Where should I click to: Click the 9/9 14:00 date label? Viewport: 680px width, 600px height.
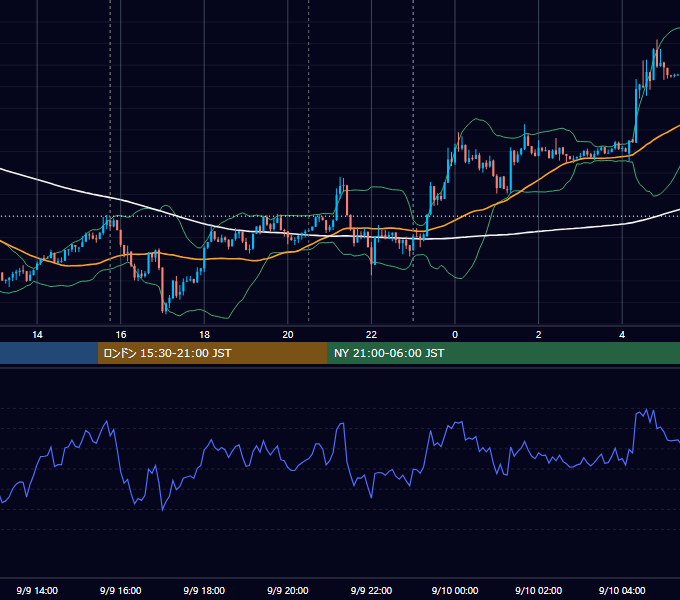[37, 590]
